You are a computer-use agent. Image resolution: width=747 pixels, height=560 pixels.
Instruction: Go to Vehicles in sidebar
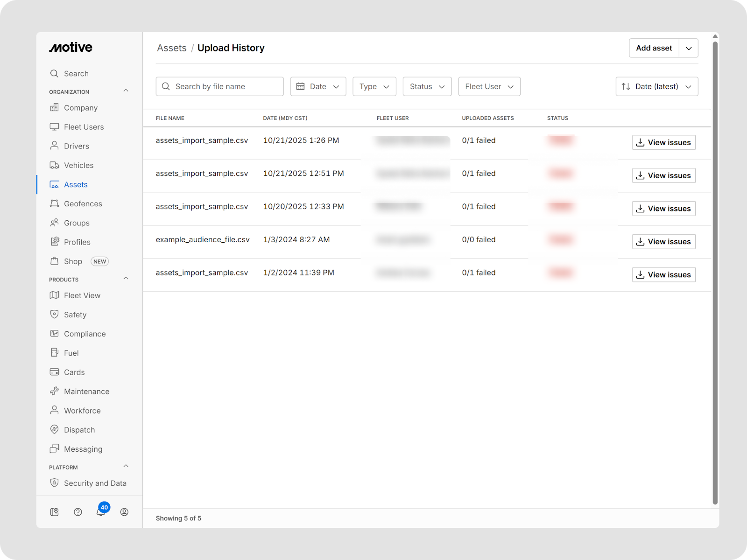pos(78,166)
